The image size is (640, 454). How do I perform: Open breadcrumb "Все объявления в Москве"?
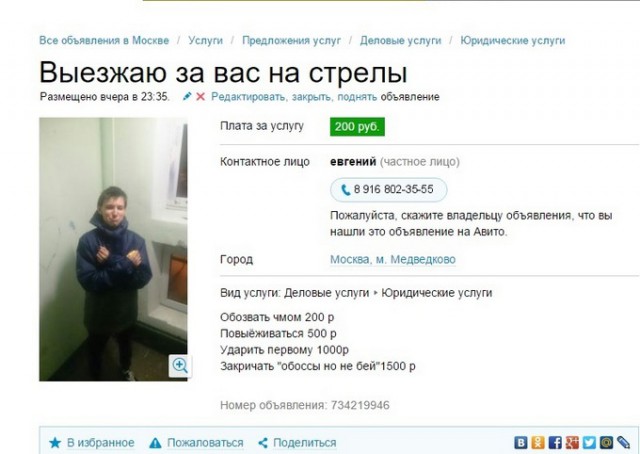(x=104, y=40)
